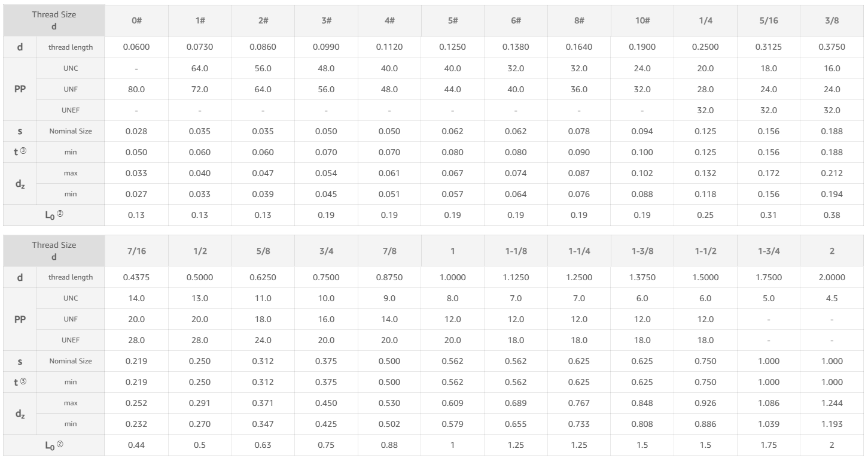Click the 7/16 column header
Screen dimensions: 868x461
(136, 251)
